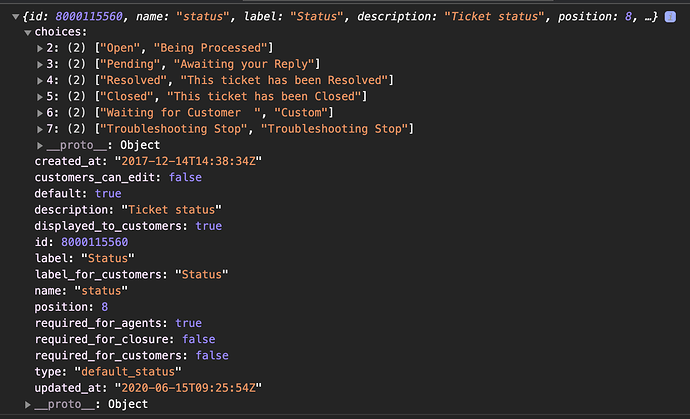690x419 pixels.
Task: Click the info icon beside the object summary
Action: coord(670,17)
